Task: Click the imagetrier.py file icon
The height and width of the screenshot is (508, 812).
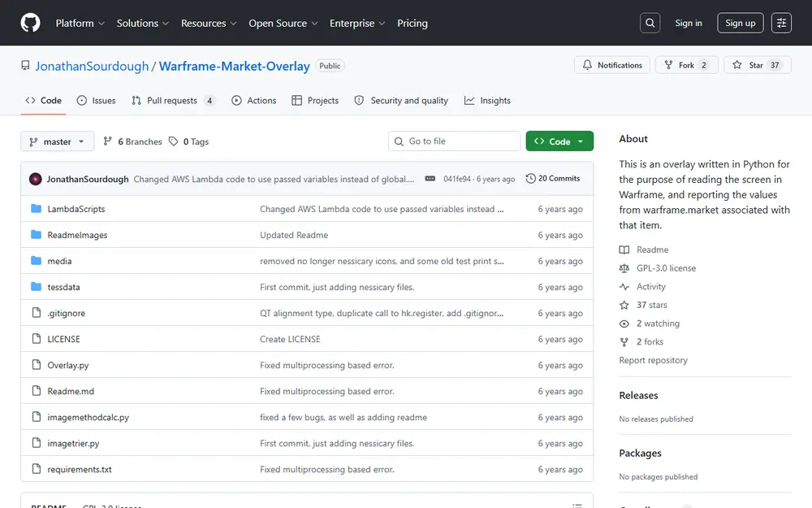Action: point(37,443)
